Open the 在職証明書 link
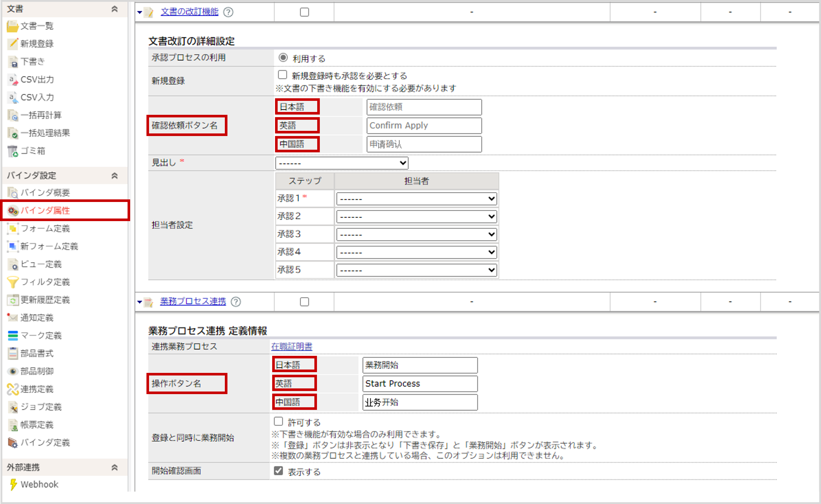821x504 pixels. pos(291,347)
